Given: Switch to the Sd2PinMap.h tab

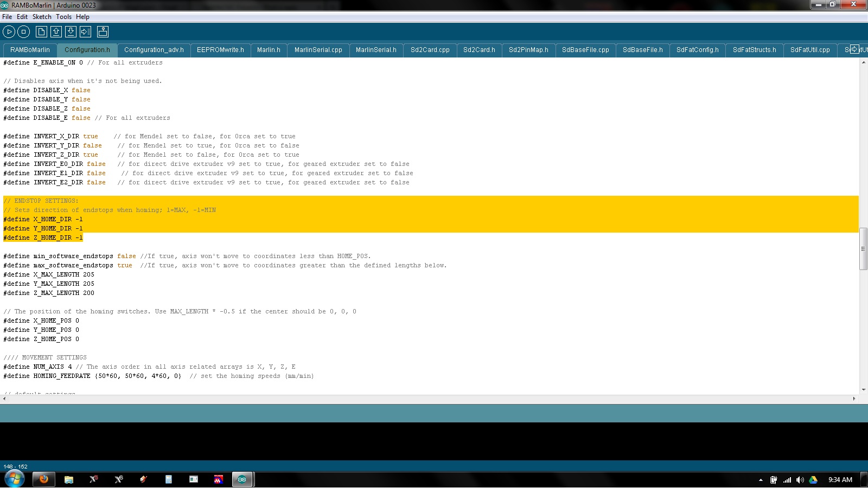Looking at the screenshot, I should pyautogui.click(x=528, y=50).
